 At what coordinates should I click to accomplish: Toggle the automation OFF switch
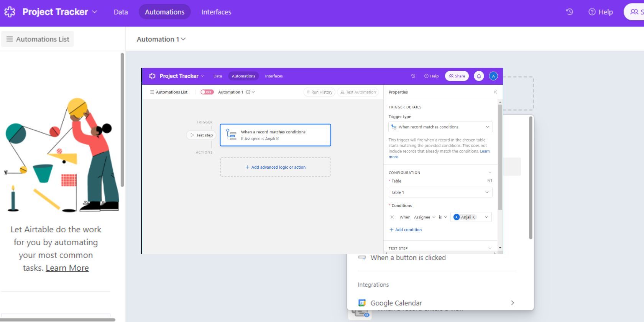[x=207, y=92]
